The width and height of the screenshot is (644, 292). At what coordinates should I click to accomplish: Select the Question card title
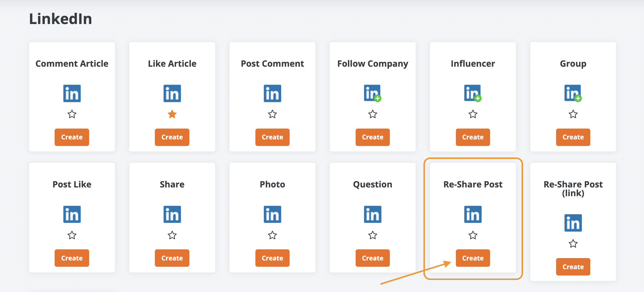pos(373,184)
